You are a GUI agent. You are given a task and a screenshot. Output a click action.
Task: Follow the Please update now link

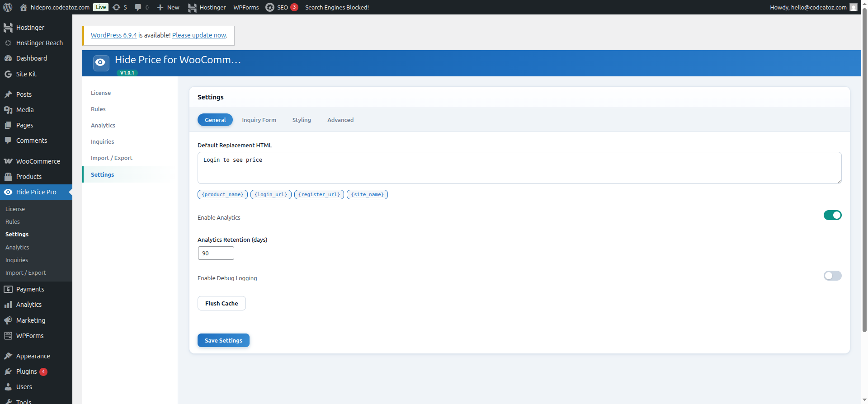coord(199,35)
